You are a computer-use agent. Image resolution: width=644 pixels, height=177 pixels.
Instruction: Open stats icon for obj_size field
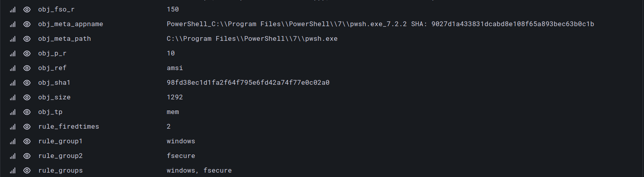tap(13, 98)
